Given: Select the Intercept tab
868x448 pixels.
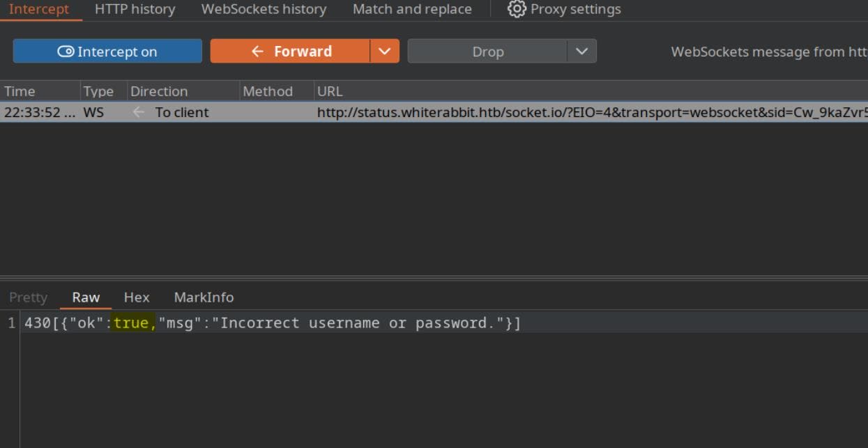Looking at the screenshot, I should tap(39, 9).
